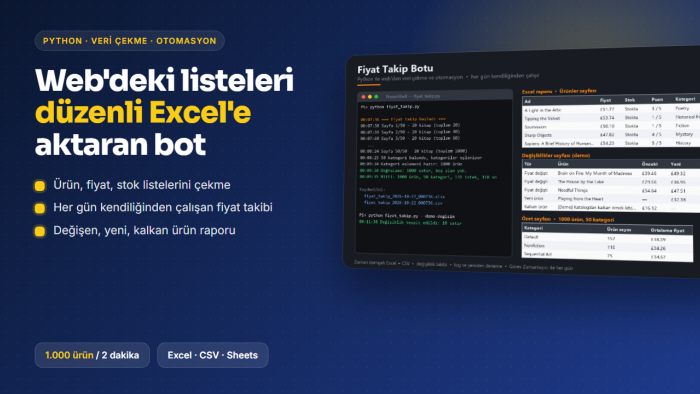The width and height of the screenshot is (700, 394).
Task: Click the 'Tipping the Velvet' row
Action: [x=611, y=118]
